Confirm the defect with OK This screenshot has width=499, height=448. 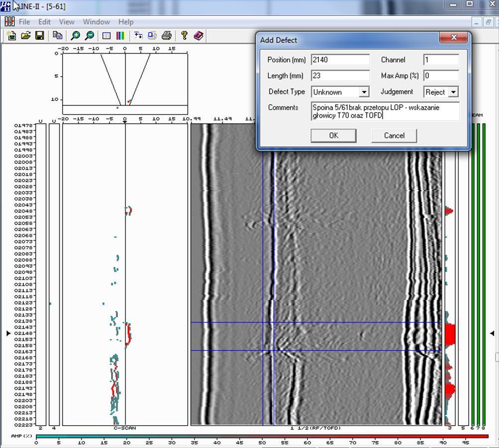pyautogui.click(x=333, y=135)
